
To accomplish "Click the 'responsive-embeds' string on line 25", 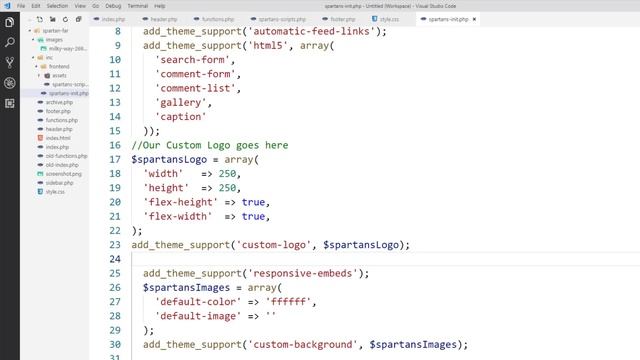I will pyautogui.click(x=302, y=273).
